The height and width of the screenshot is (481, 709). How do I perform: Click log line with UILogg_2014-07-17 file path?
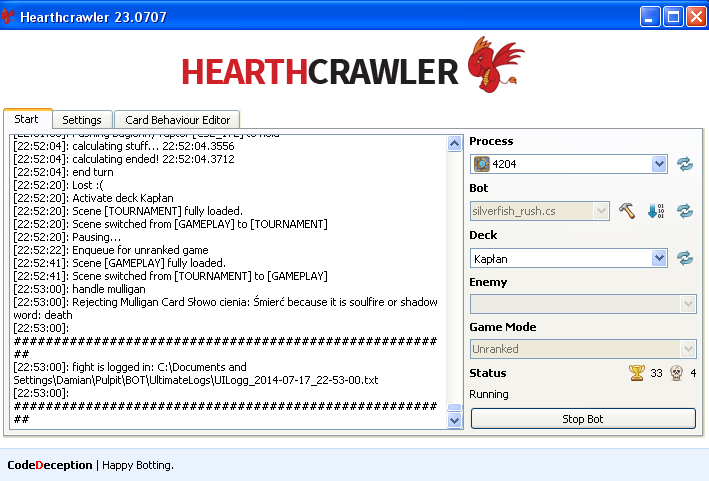pyautogui.click(x=196, y=373)
